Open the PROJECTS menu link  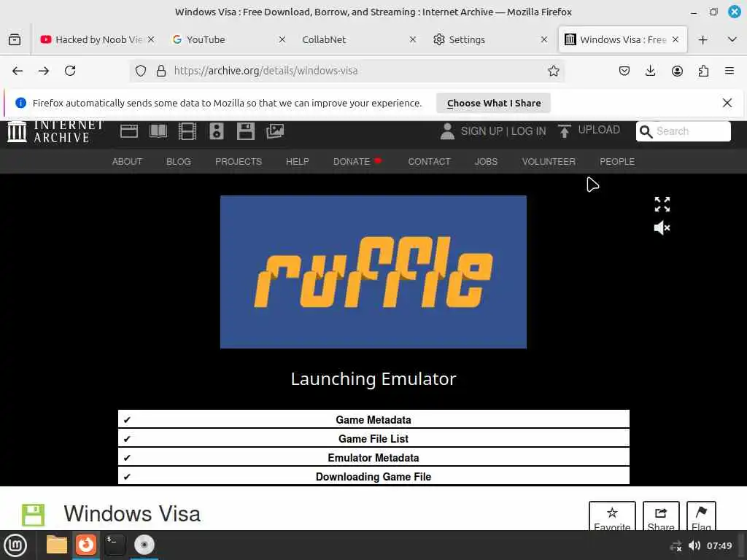tap(239, 161)
